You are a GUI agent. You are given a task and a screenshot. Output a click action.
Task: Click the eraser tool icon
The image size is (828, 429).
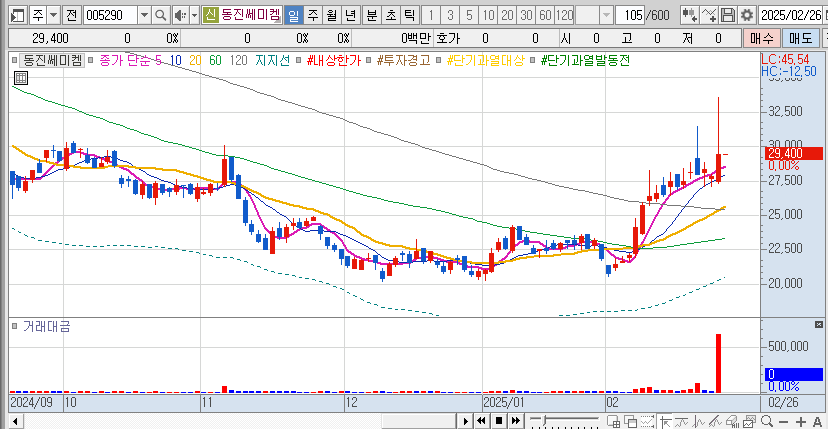(x=732, y=421)
